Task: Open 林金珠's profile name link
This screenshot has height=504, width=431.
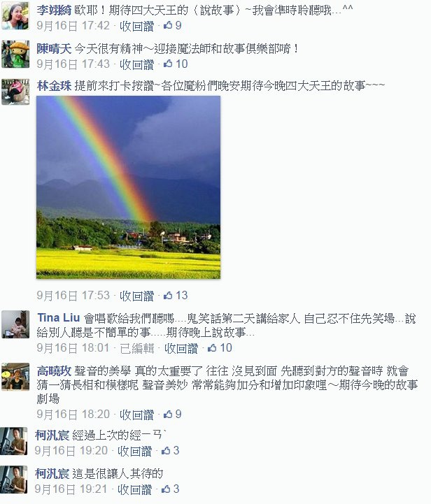Action: coord(54,86)
